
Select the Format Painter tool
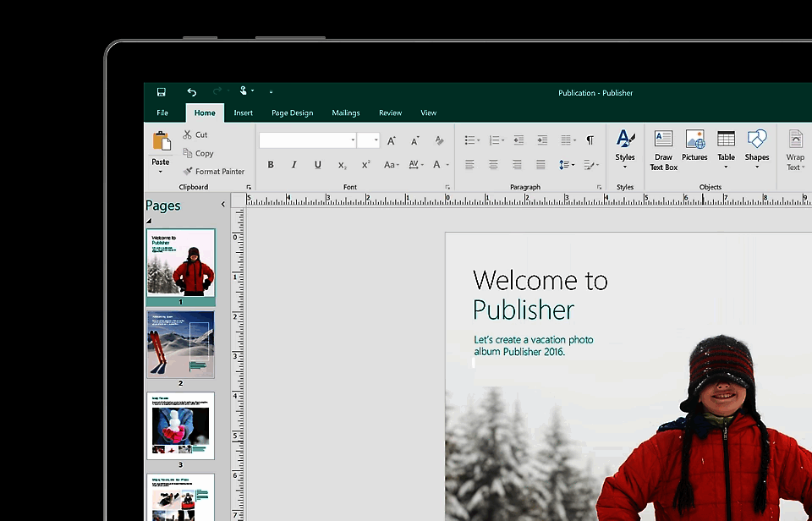pos(214,171)
